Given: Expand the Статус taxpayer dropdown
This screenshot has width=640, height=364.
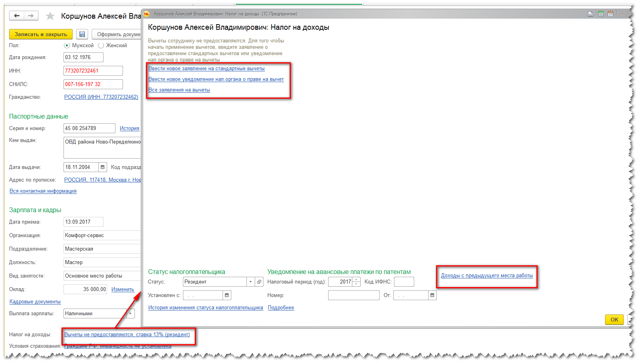Looking at the screenshot, I should click(250, 282).
